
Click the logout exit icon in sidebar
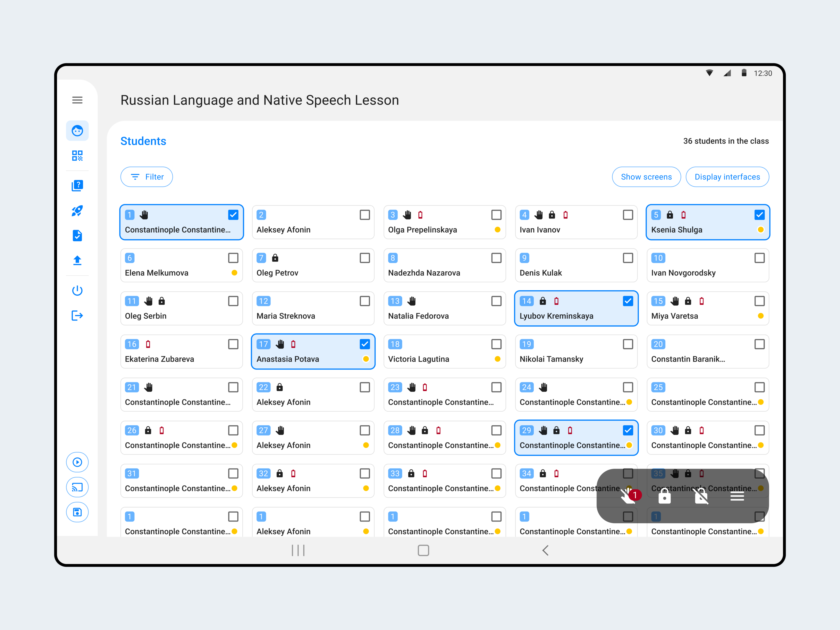[x=77, y=315]
